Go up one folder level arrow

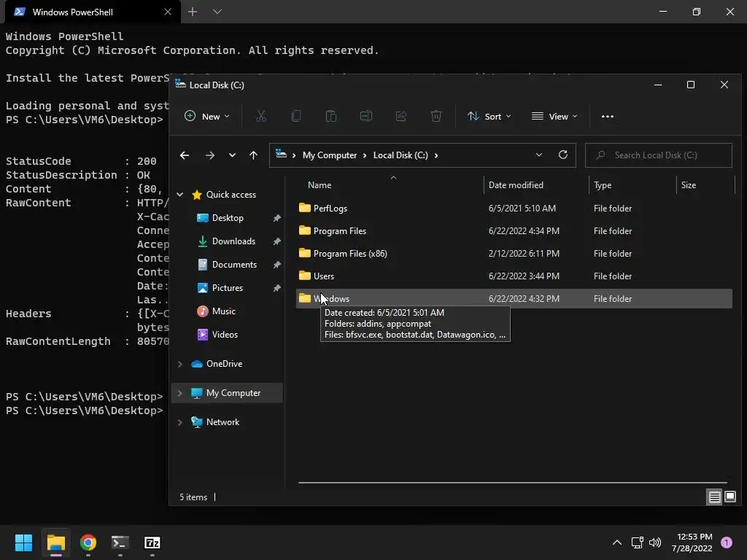pos(253,155)
